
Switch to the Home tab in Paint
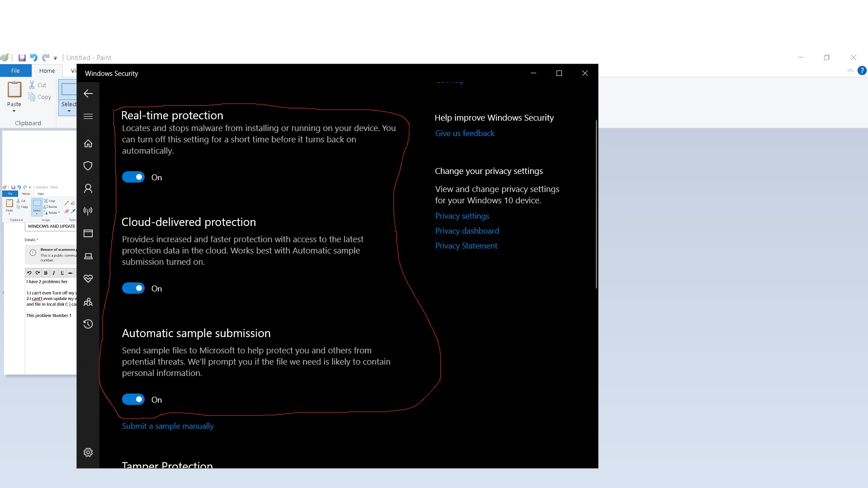click(47, 70)
